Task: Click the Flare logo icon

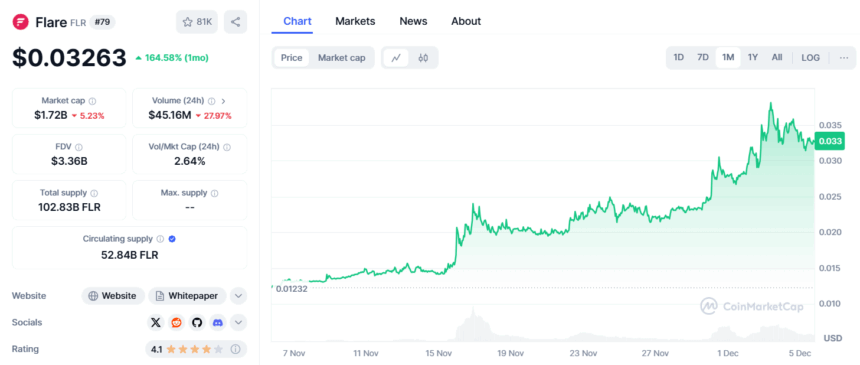Action: (x=20, y=22)
